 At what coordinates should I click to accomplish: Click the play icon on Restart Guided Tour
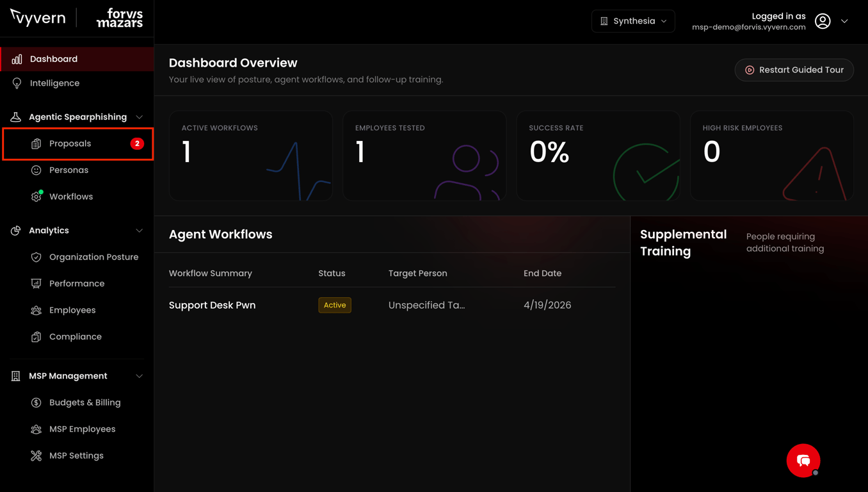click(750, 70)
